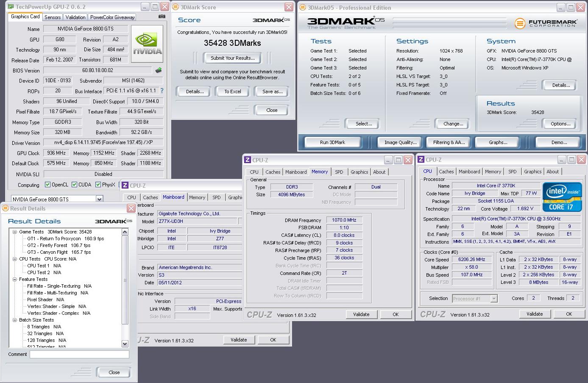Click the Result Details window title icon
588x383 pixels.
coord(6,208)
